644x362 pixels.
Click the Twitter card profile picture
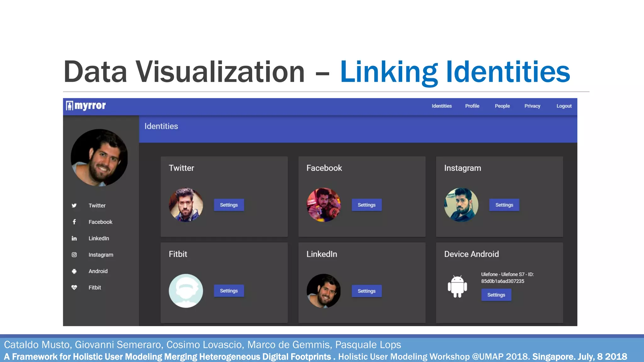click(x=186, y=205)
